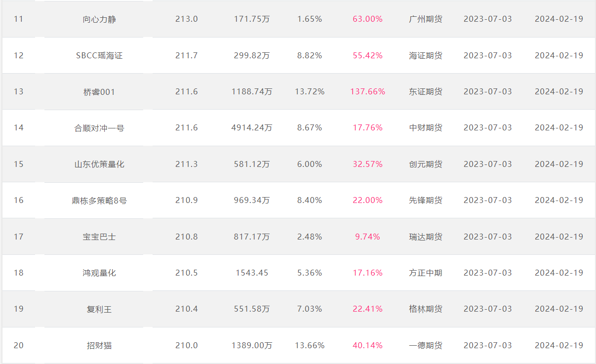Open 鼎栋多策略8号 account page
596x364 pixels.
tap(99, 201)
